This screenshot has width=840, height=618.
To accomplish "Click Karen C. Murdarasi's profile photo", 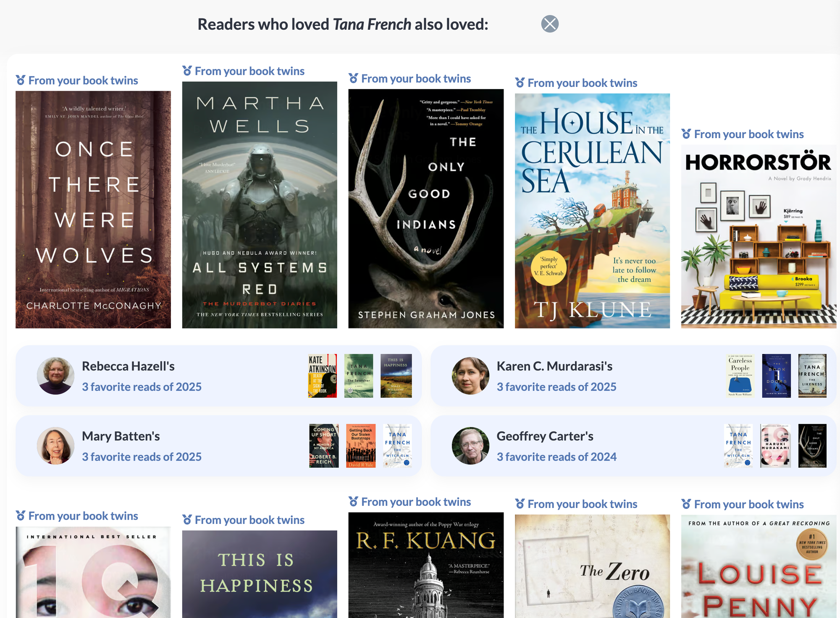I will (x=470, y=376).
